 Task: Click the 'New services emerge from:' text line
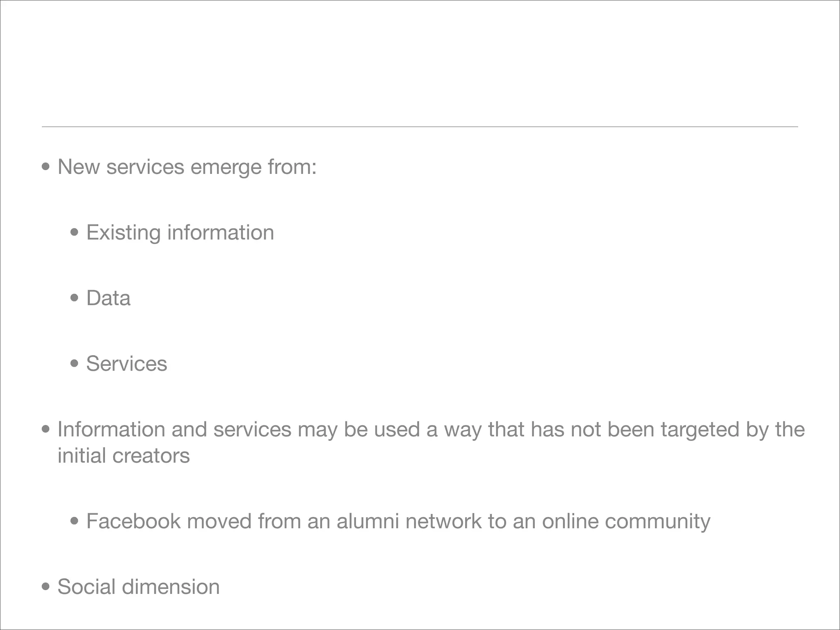coord(187,167)
